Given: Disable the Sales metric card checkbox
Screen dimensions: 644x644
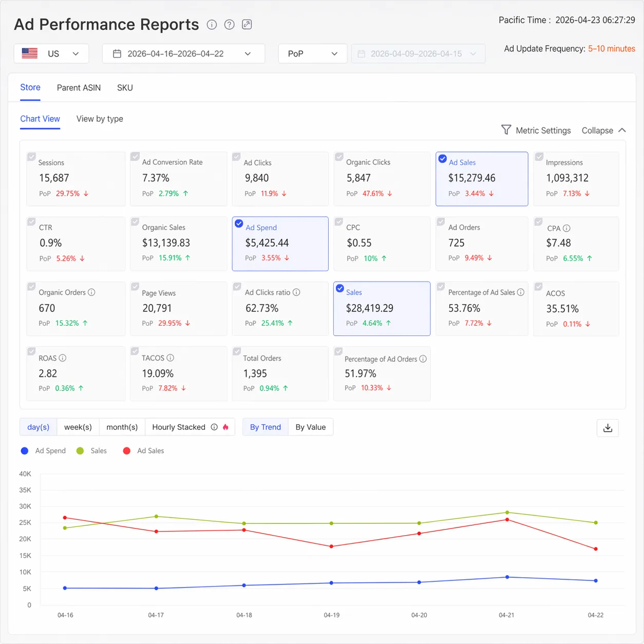Looking at the screenshot, I should [340, 288].
